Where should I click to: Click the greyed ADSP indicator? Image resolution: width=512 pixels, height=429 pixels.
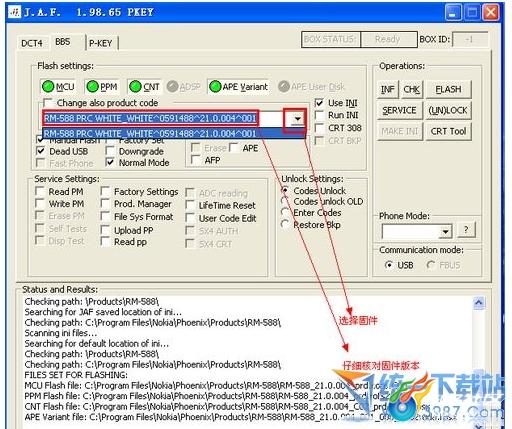click(183, 87)
